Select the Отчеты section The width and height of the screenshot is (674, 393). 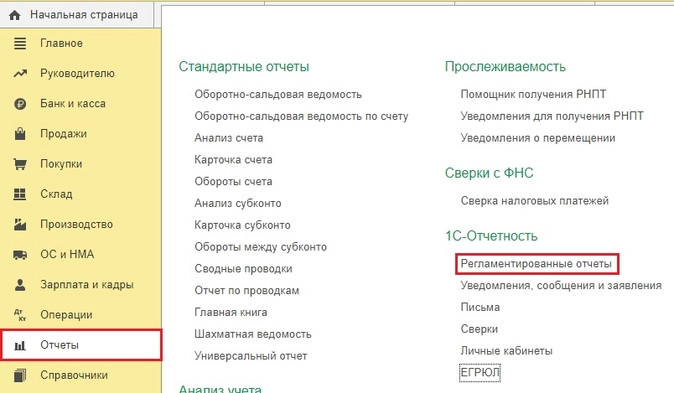(x=81, y=345)
